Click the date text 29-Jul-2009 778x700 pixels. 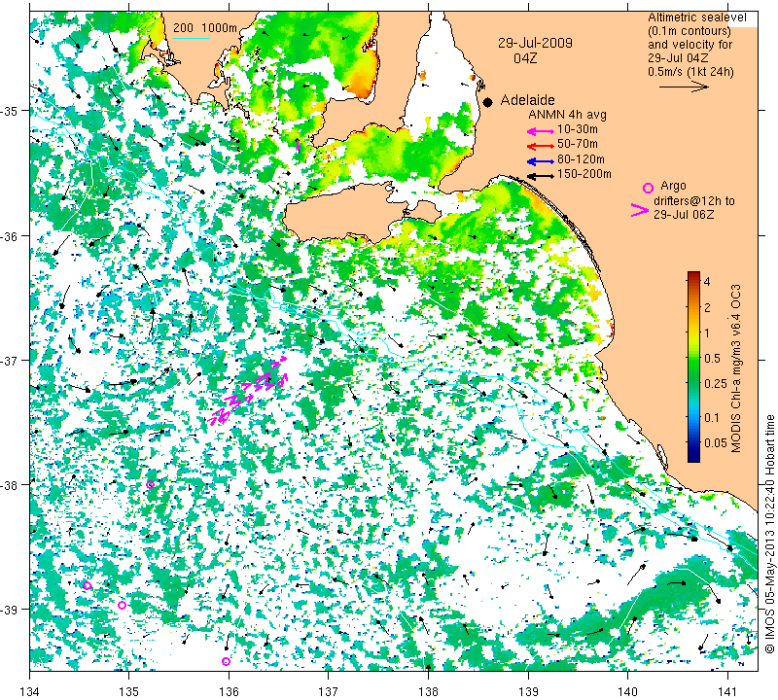pos(535,43)
